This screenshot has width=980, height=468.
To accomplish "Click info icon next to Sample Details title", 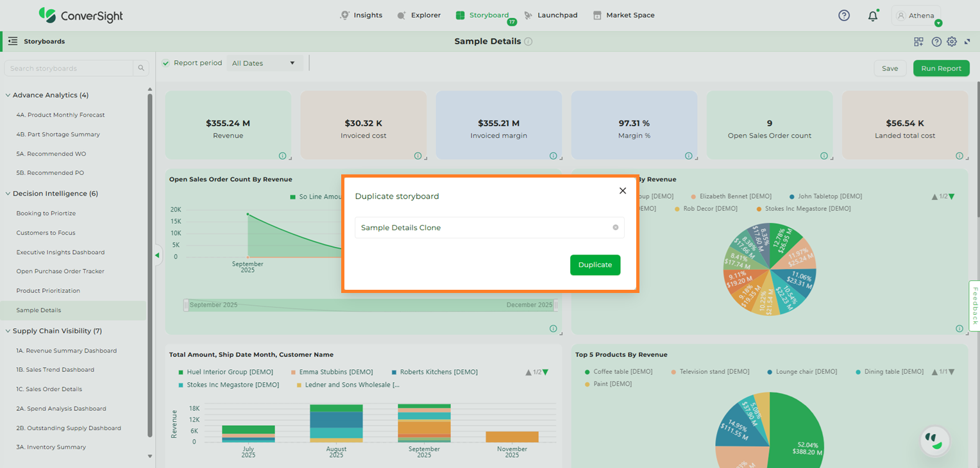I will [528, 42].
